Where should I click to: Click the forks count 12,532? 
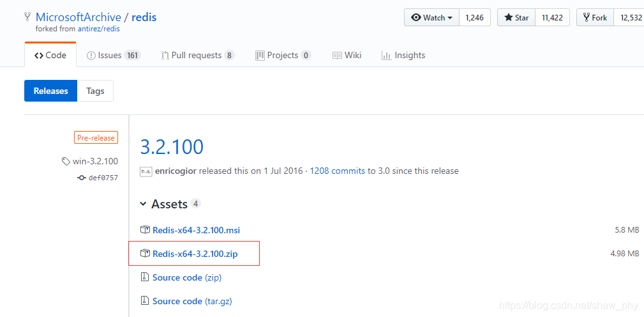pos(629,18)
